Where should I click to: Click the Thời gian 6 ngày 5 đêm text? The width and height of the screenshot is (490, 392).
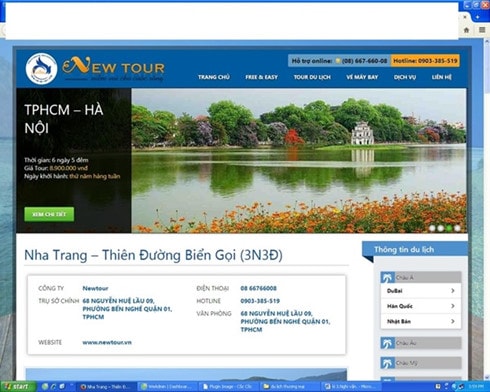click(56, 160)
